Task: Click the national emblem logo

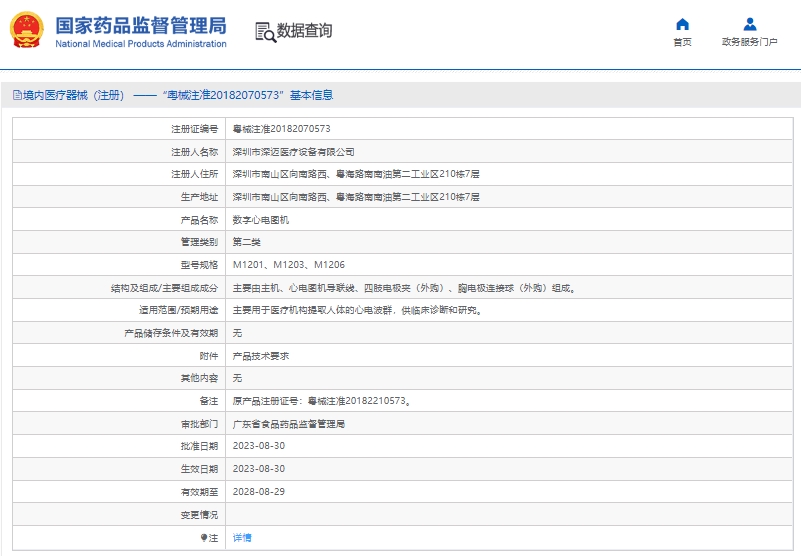Action: coord(27,30)
